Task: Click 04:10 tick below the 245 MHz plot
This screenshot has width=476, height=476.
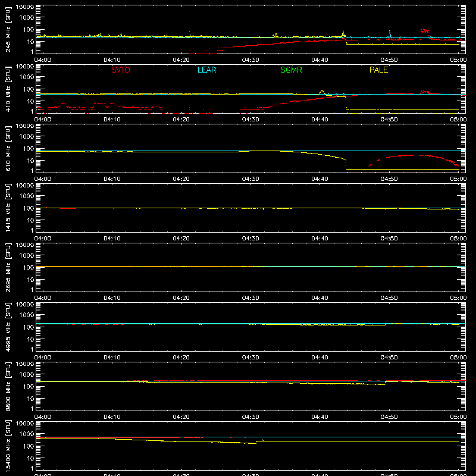Action: click(112, 60)
